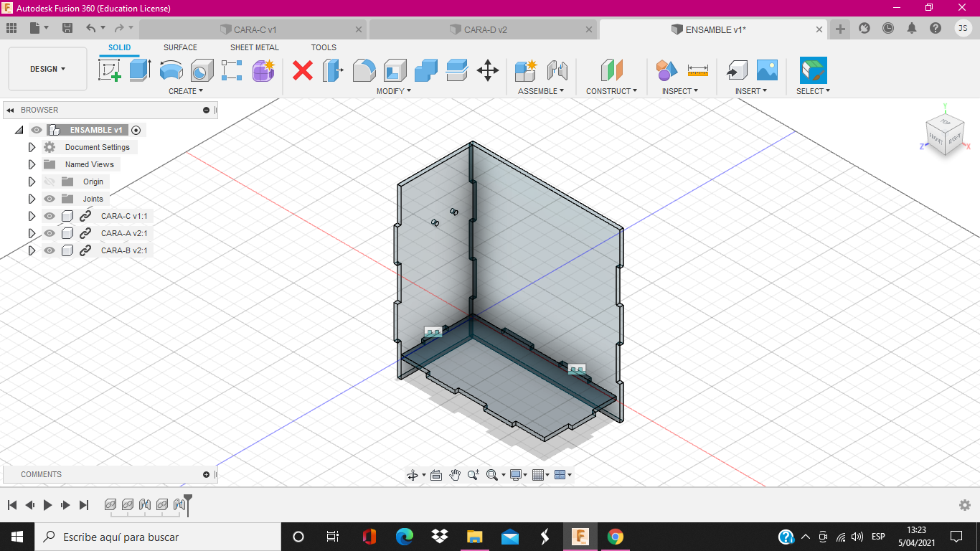Screen dimensions: 980x551
Task: Toggle visibility of ENSAMBLE v1 root
Action: [x=37, y=130]
